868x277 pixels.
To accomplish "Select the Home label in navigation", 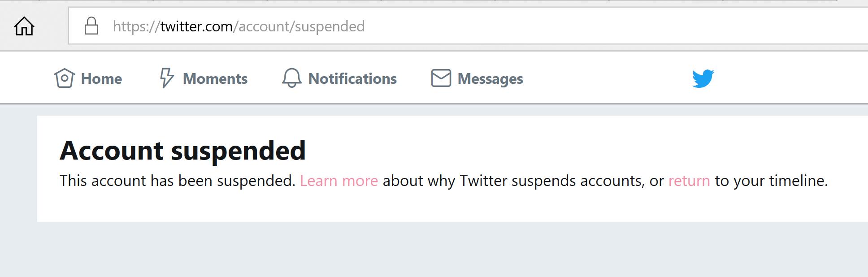I will coord(101,79).
